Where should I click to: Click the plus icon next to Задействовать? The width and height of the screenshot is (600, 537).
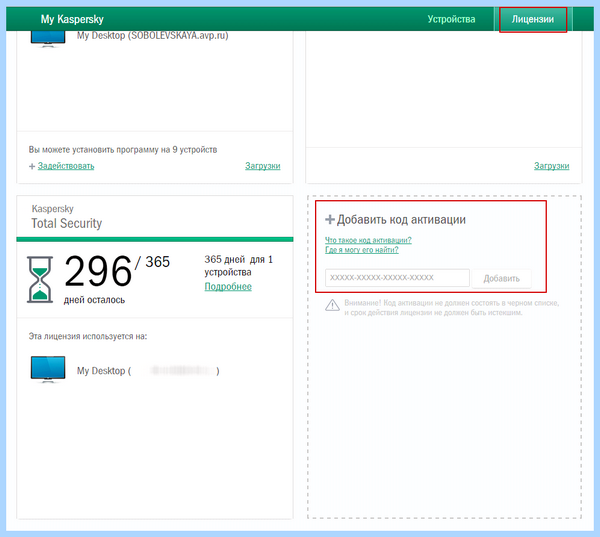click(32, 166)
